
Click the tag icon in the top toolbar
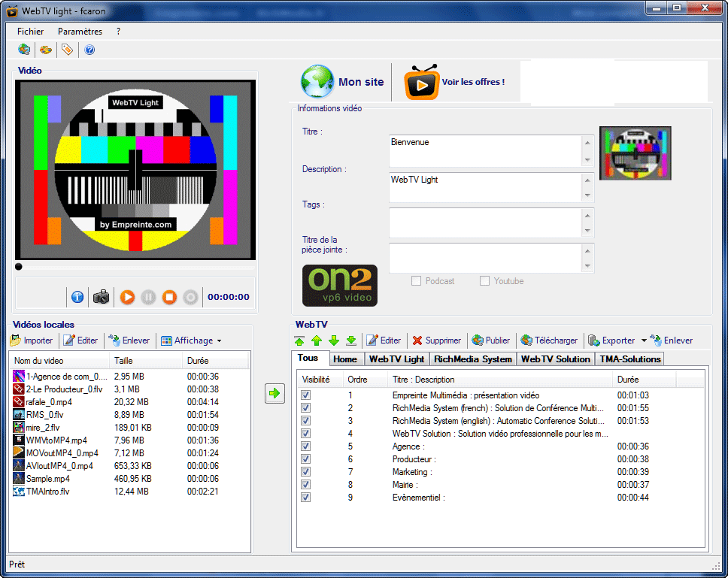coord(68,49)
